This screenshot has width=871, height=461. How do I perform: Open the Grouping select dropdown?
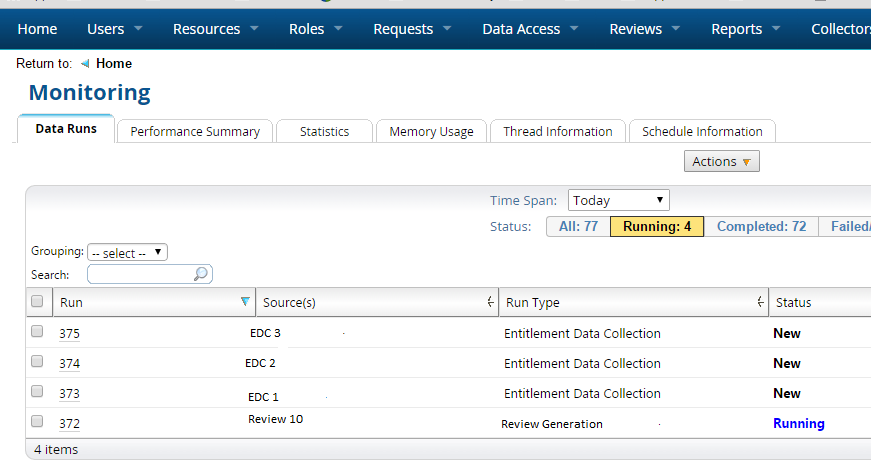click(127, 253)
